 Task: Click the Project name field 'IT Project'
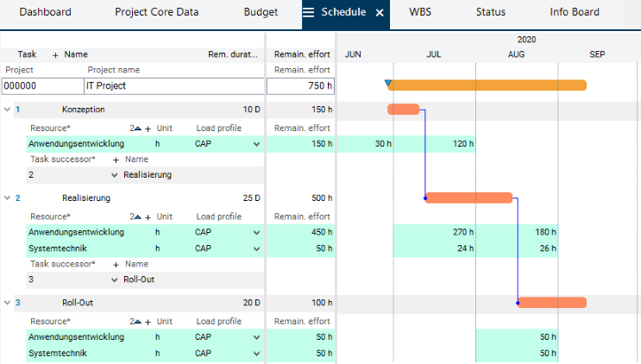pos(173,86)
